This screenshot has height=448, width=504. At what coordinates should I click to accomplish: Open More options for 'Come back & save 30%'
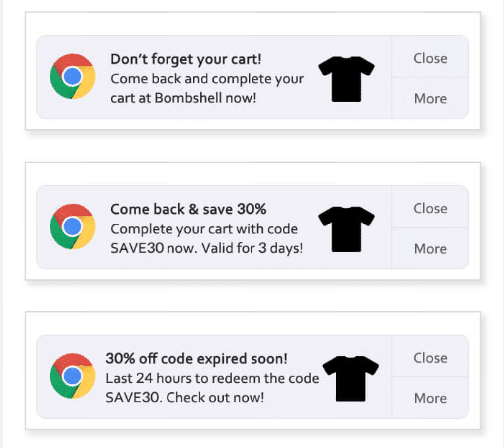click(430, 248)
